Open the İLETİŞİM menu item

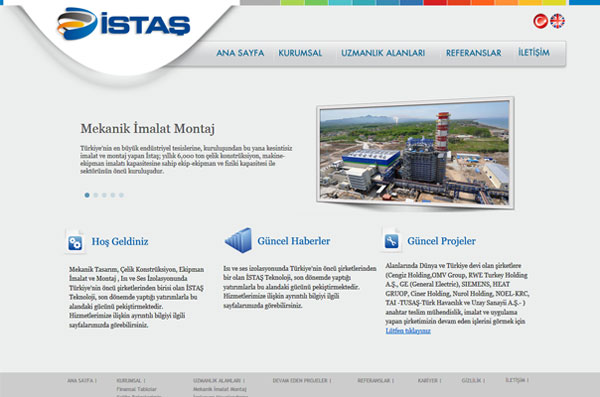(534, 52)
